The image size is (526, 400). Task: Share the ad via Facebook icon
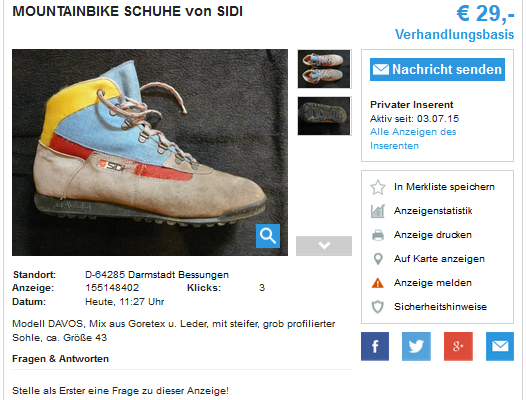pos(375,346)
